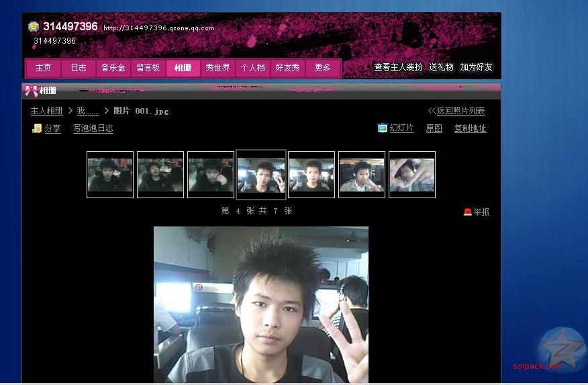This screenshot has height=385, width=588.
Task: Expand the 更多 menu item
Action: pyautogui.click(x=323, y=68)
